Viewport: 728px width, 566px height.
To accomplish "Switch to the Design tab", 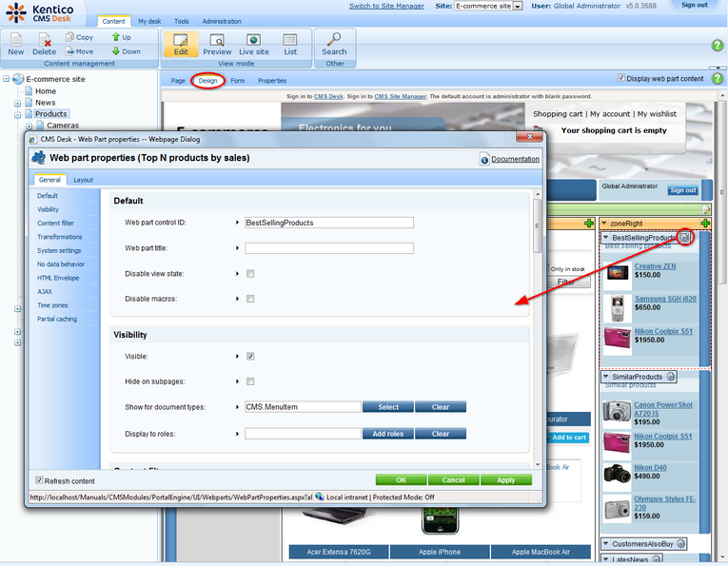I will pos(207,81).
